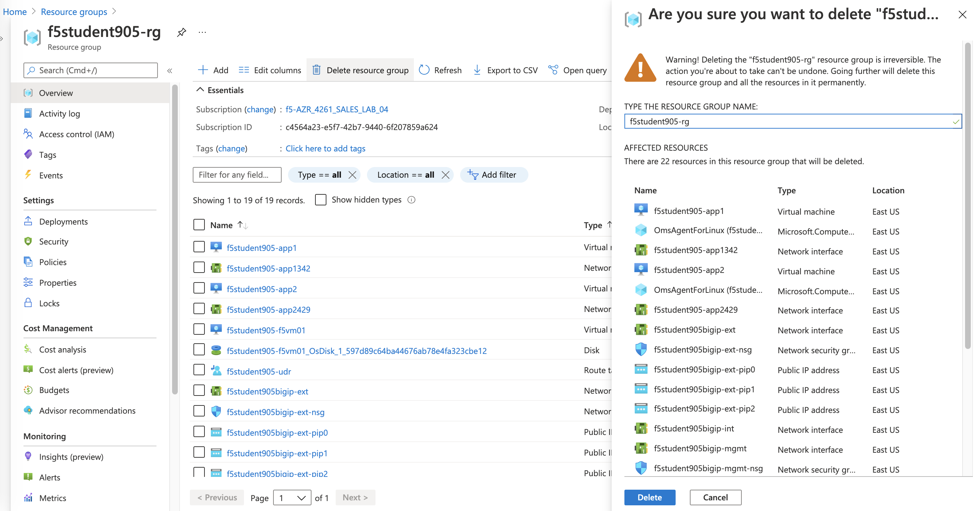Click the Events lightning icon
This screenshot has height=511, width=980.
[28, 175]
